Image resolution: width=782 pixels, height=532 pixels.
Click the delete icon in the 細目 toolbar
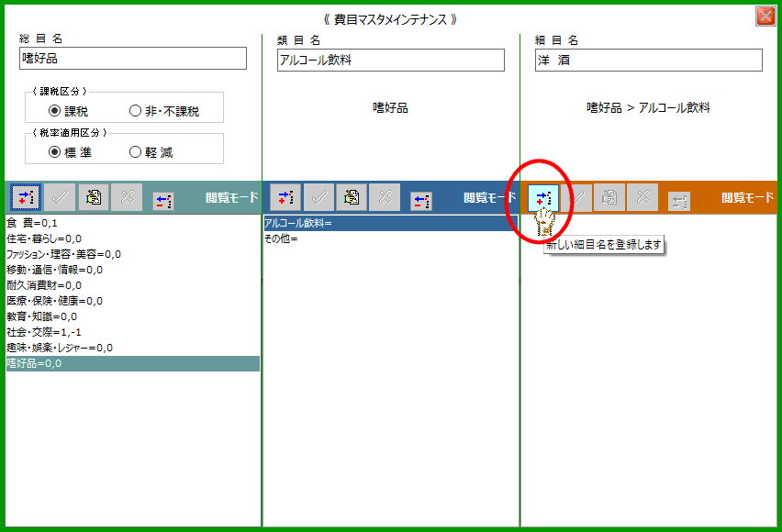click(x=679, y=201)
